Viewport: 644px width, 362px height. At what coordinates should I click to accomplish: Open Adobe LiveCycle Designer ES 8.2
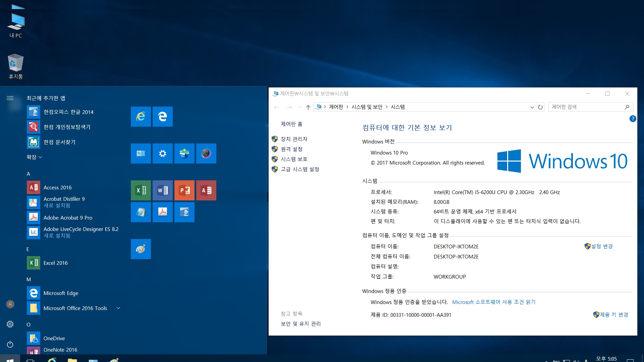pos(74,233)
